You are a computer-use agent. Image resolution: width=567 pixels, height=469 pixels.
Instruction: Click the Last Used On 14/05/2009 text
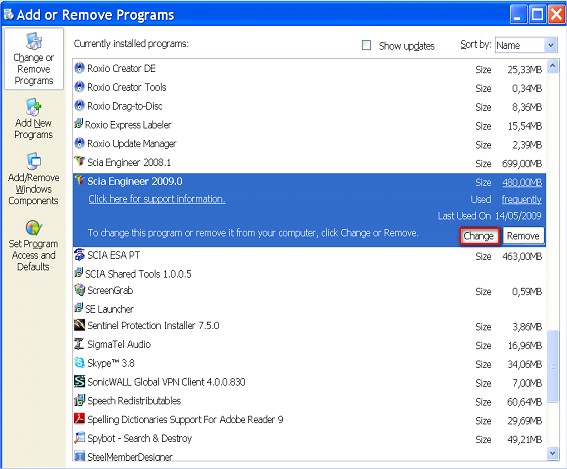pyautogui.click(x=490, y=216)
